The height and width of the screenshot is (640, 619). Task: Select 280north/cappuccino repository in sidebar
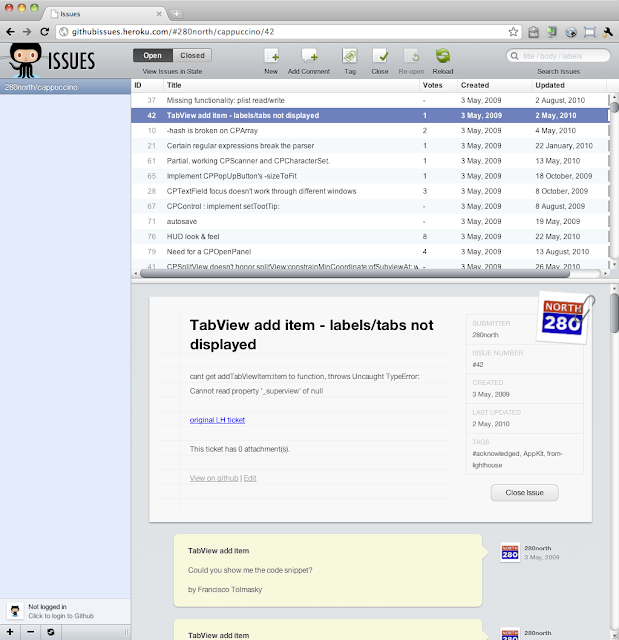[x=65, y=87]
